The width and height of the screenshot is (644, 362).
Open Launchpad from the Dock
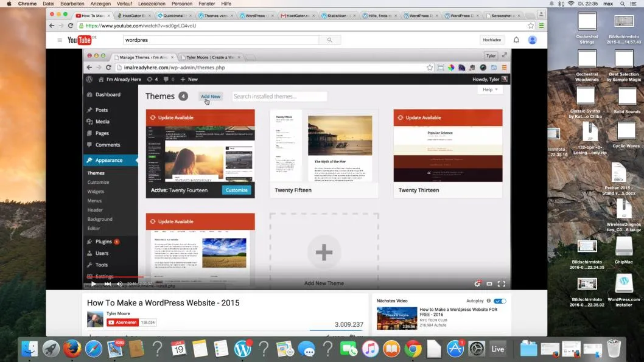pyautogui.click(x=51, y=349)
